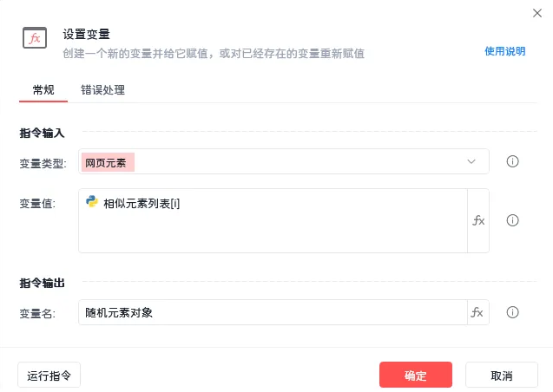
Task: Switch to the 常规 tab
Action: pos(43,89)
